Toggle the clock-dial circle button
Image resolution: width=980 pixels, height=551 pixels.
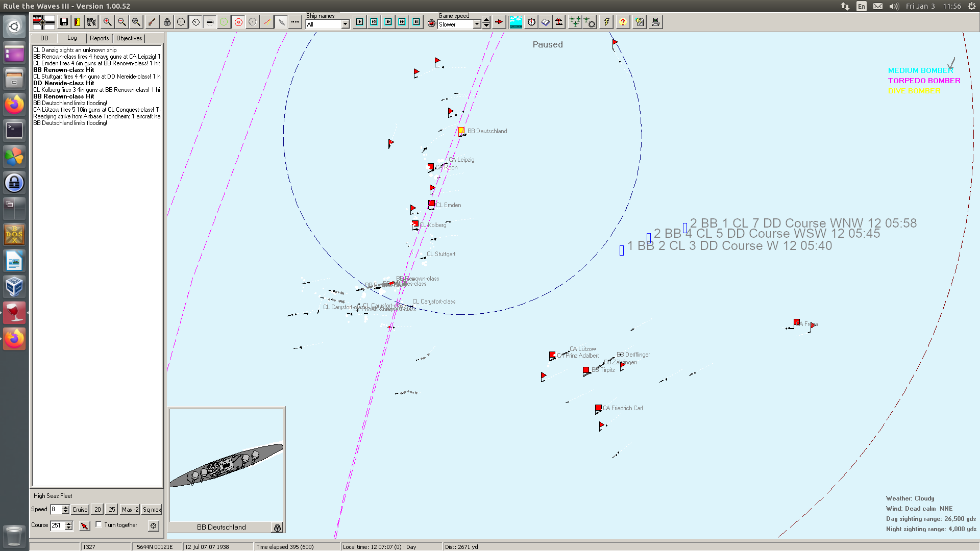[195, 22]
